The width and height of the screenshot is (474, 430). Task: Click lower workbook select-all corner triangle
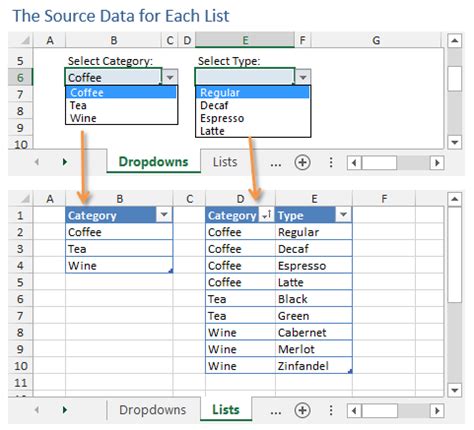coord(25,199)
